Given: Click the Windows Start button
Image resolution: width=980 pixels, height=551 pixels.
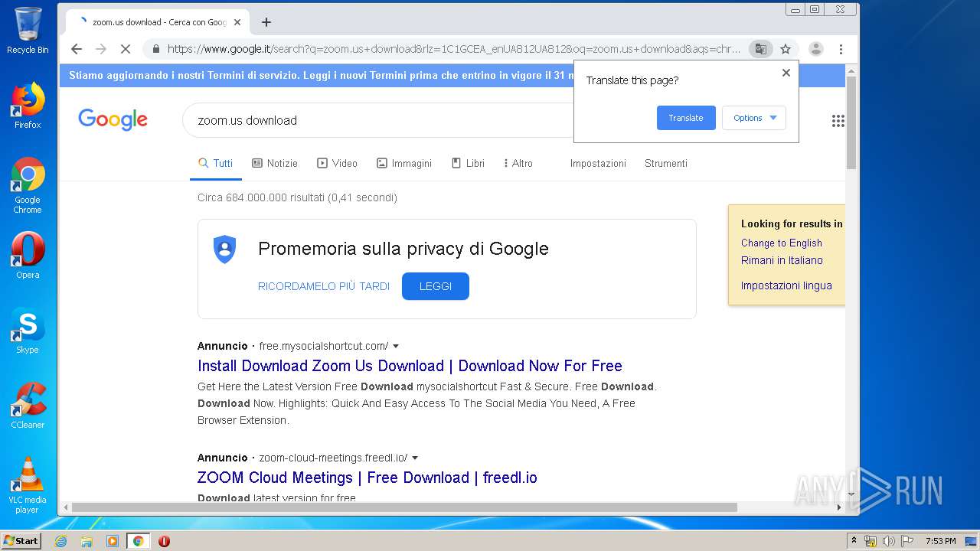Looking at the screenshot, I should pos(21,540).
